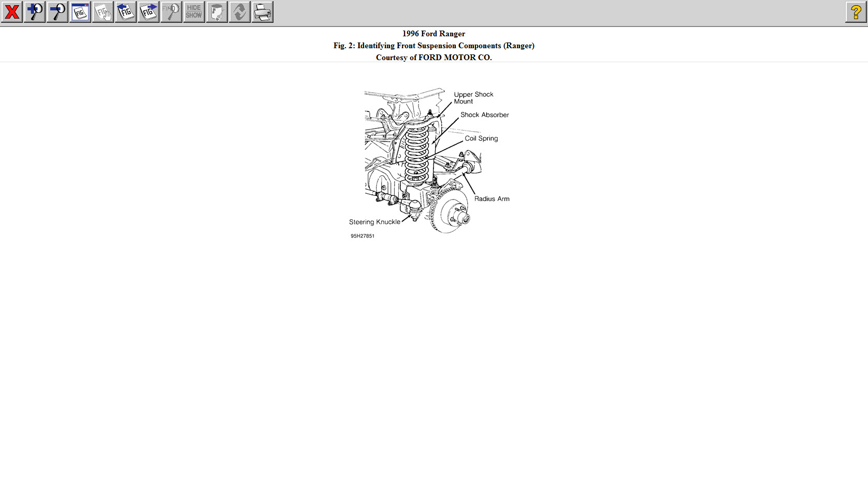868x483 pixels.
Task: Zoom in with the plus magnifier
Action: [34, 12]
